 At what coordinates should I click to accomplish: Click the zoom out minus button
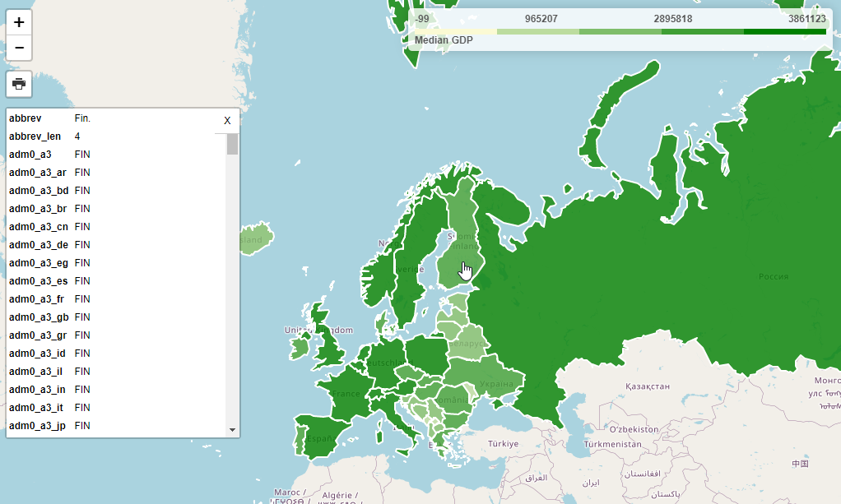[19, 49]
